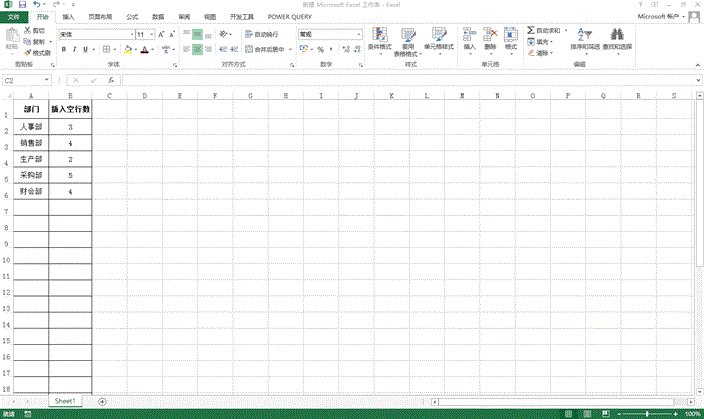Click the AutoSum (自动求和) sigma icon
This screenshot has height=419, width=704.
coord(531,32)
